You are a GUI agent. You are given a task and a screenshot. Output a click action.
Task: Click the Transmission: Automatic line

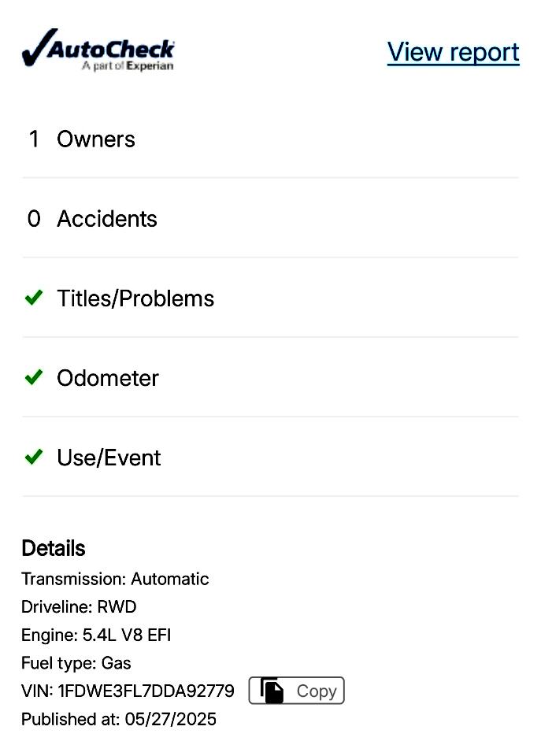tap(115, 579)
